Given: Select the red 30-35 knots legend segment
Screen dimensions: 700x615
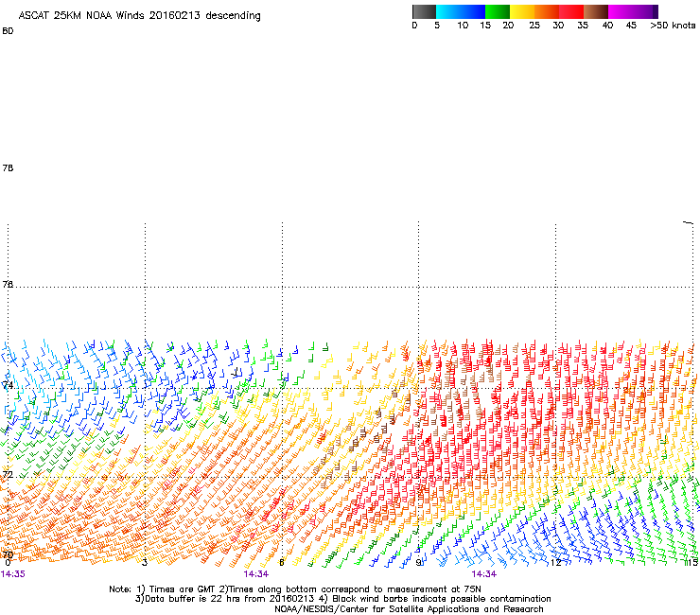Looking at the screenshot, I should tap(571, 11).
